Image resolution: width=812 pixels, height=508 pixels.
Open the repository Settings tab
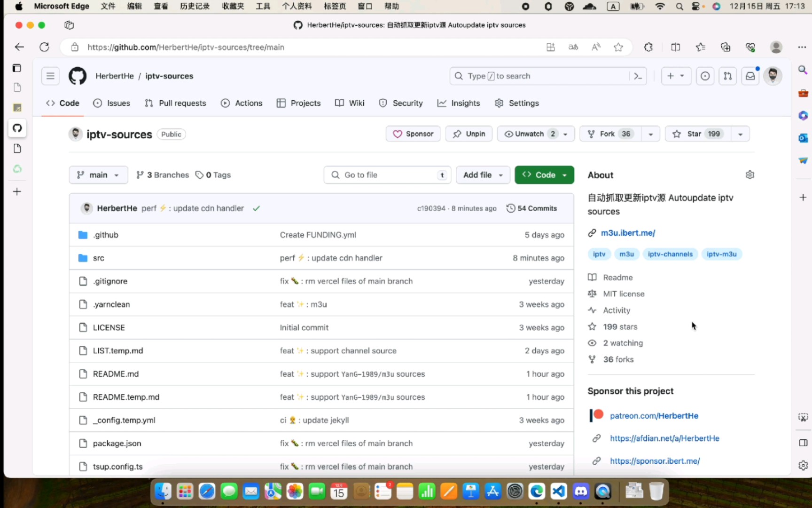(517, 103)
